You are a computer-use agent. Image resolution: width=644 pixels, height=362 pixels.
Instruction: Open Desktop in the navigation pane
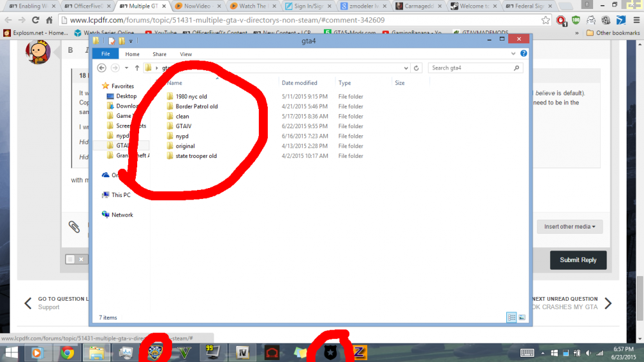tap(126, 96)
